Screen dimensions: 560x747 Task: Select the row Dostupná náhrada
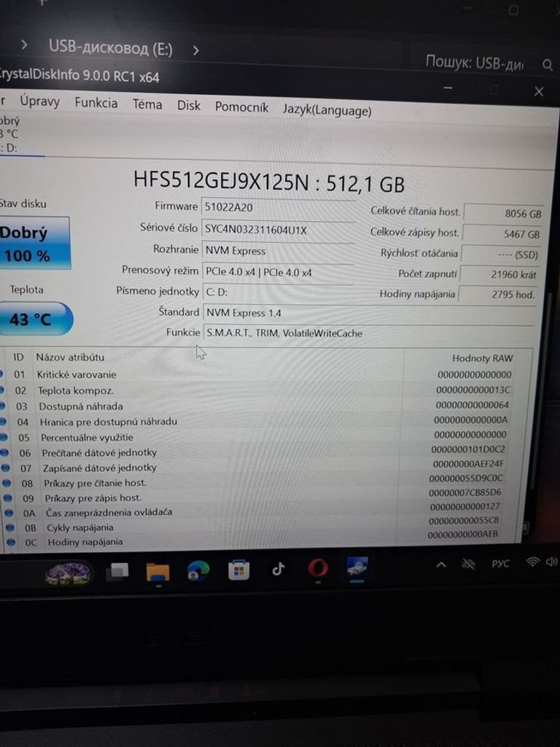point(257,406)
